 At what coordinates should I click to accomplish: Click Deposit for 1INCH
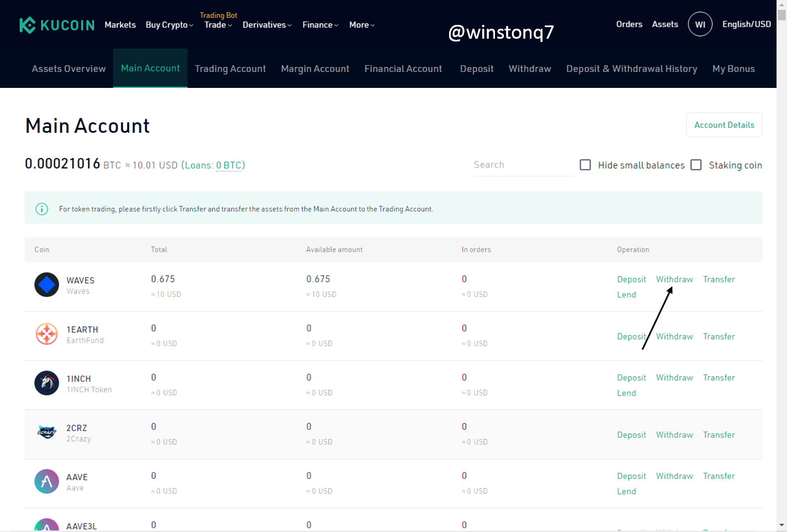(x=632, y=378)
